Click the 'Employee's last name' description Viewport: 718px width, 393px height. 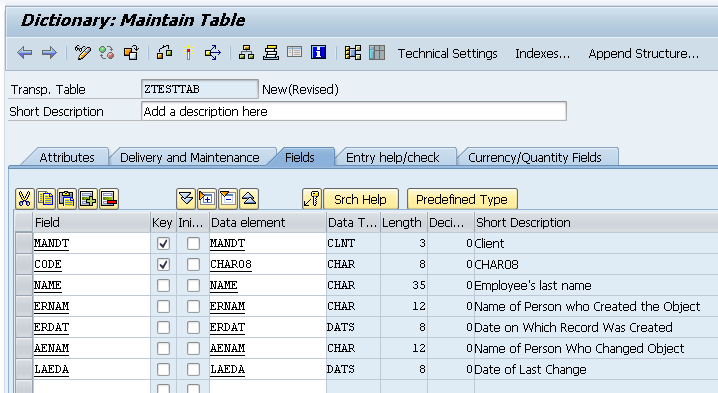pos(533,286)
